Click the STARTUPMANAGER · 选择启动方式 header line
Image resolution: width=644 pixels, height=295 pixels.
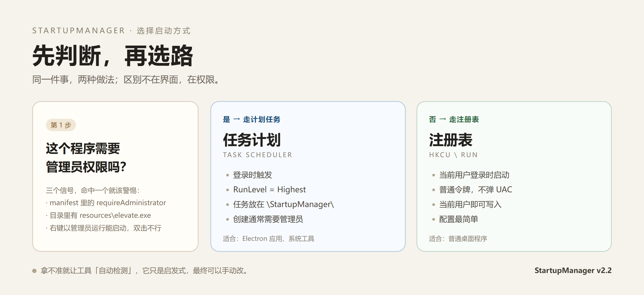coord(111,31)
